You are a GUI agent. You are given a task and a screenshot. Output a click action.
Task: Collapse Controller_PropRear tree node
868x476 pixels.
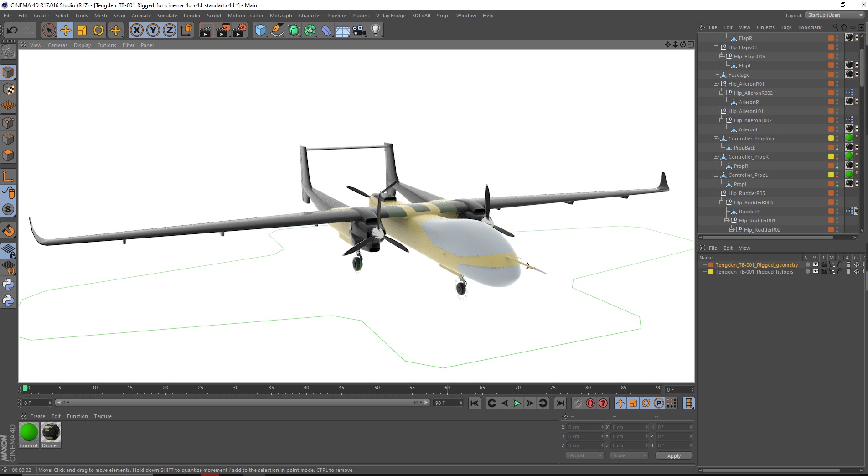pyautogui.click(x=716, y=139)
